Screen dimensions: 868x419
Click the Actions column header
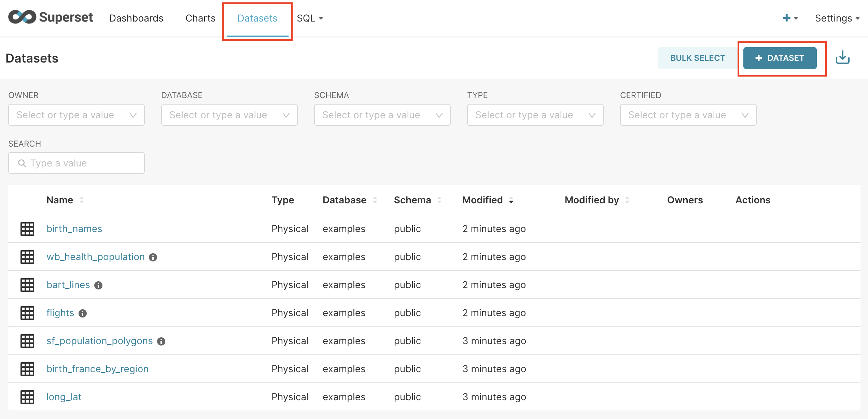coord(753,200)
